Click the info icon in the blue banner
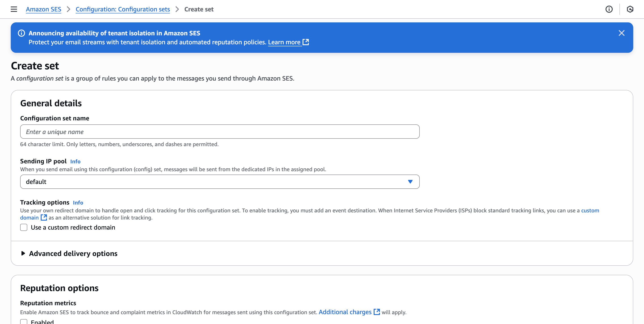The image size is (644, 324). pyautogui.click(x=21, y=33)
